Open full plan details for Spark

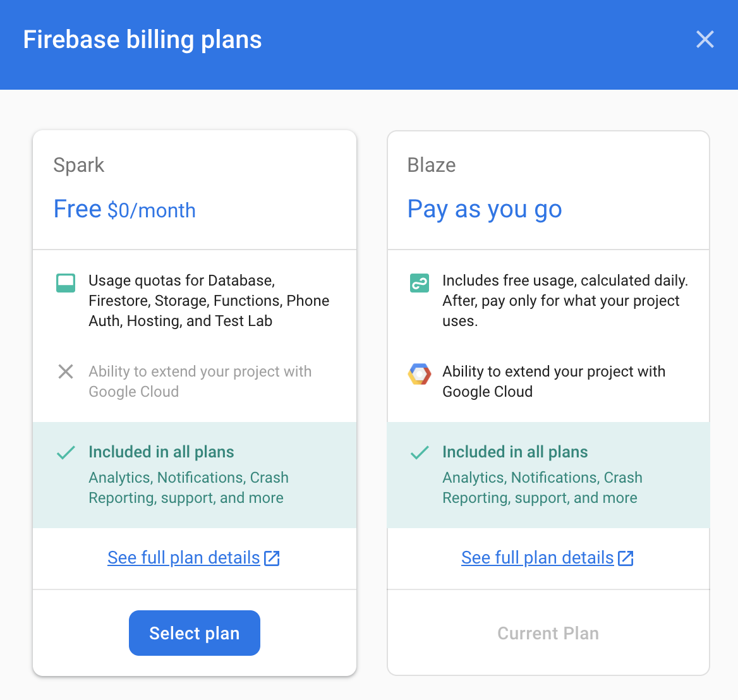click(183, 557)
